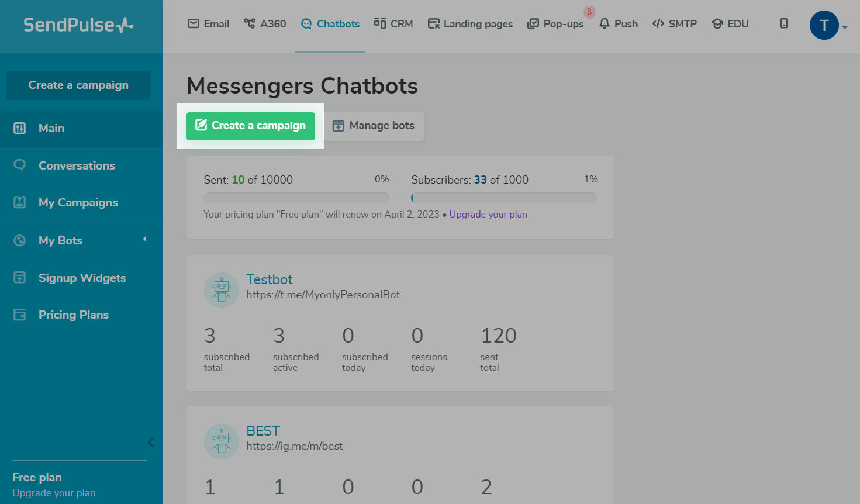
Task: Expand the My Bots sidebar section
Action: click(144, 240)
